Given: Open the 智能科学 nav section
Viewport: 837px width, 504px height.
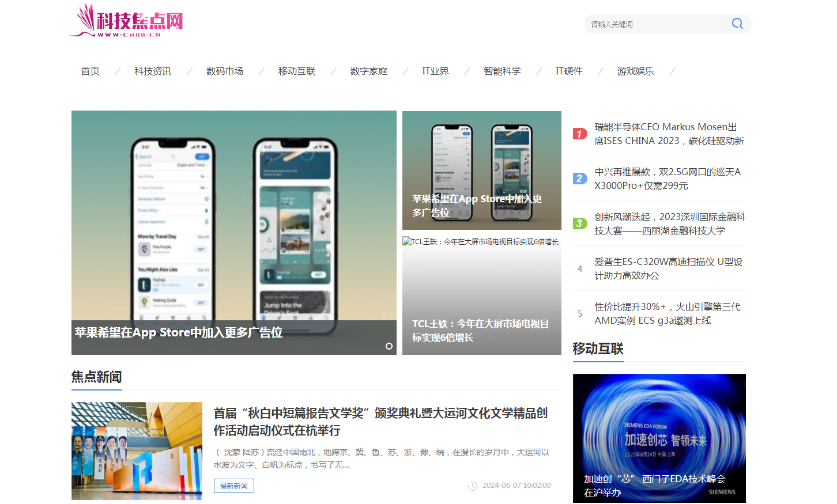Looking at the screenshot, I should [502, 71].
